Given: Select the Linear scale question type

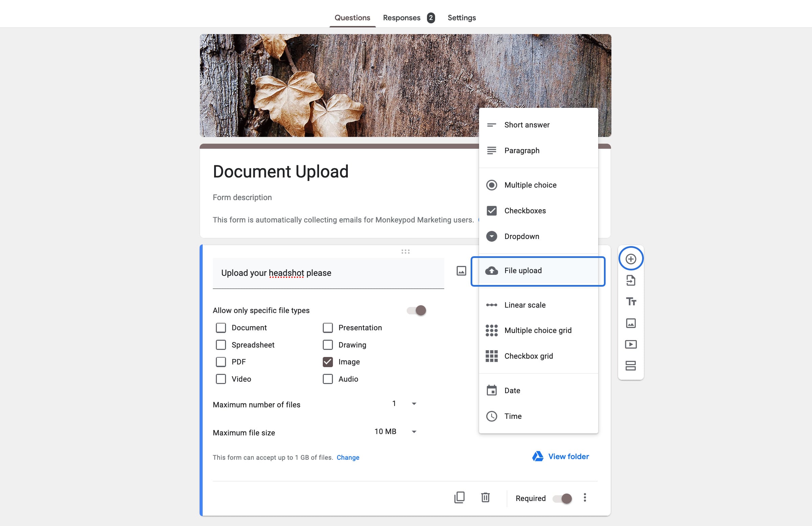Looking at the screenshot, I should tap(525, 305).
